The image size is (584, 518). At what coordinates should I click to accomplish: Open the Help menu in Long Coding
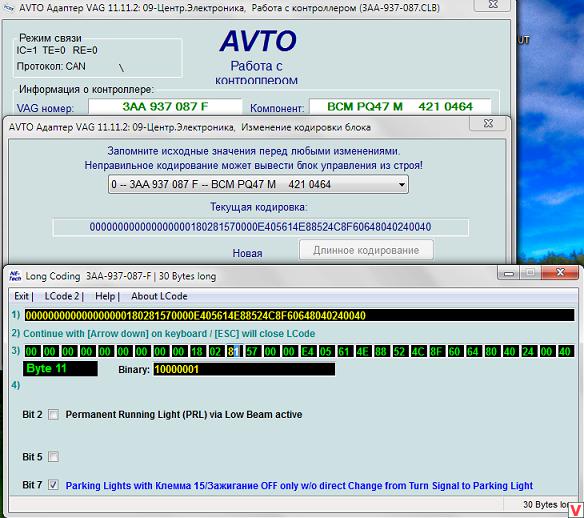pyautogui.click(x=105, y=296)
